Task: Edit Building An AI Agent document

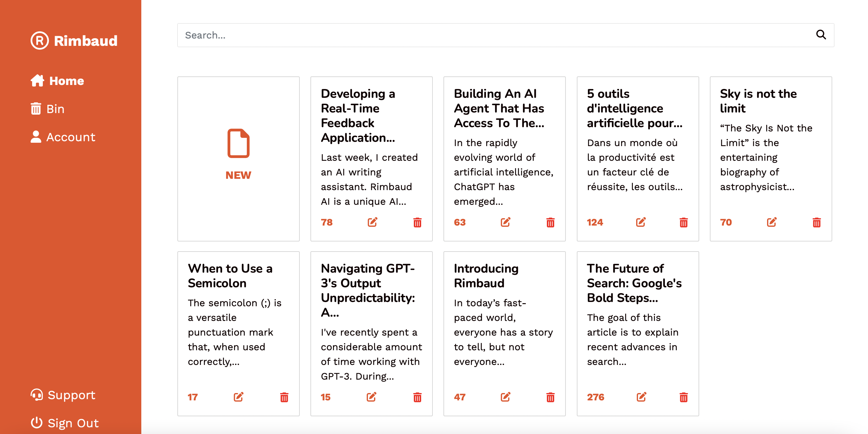Action: (506, 222)
